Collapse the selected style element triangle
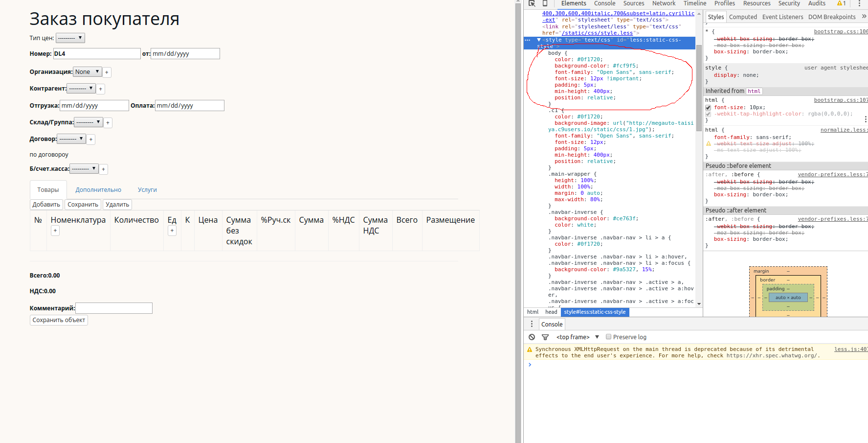Screen dimensions: 868x443 coord(539,40)
